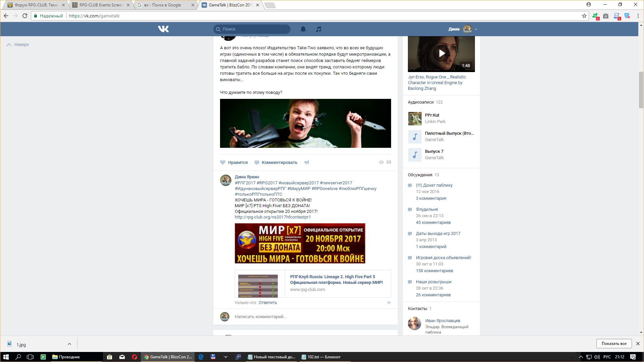Click comment bubble icon next to Комментировать
This screenshot has width=644, height=362.
tap(257, 163)
